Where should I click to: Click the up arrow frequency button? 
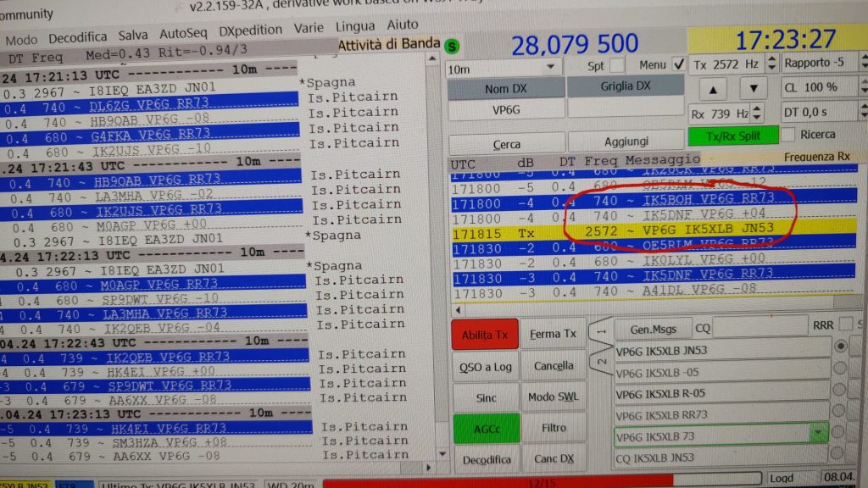click(713, 89)
